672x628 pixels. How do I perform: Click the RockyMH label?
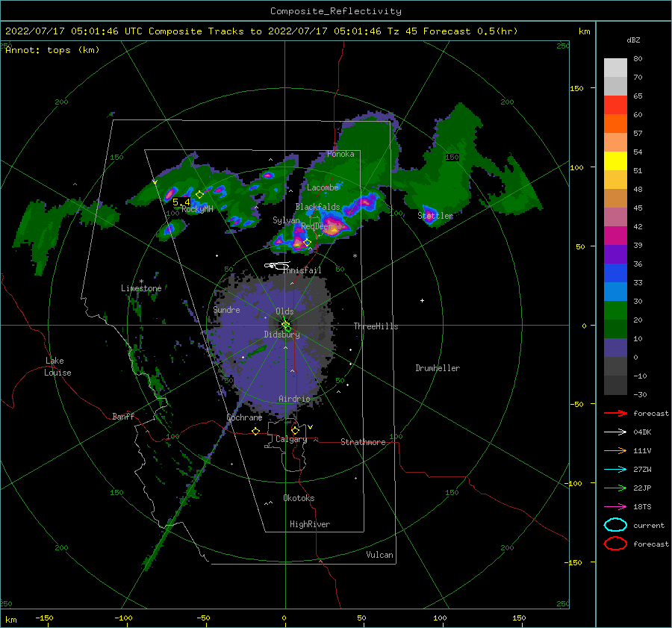[197, 209]
